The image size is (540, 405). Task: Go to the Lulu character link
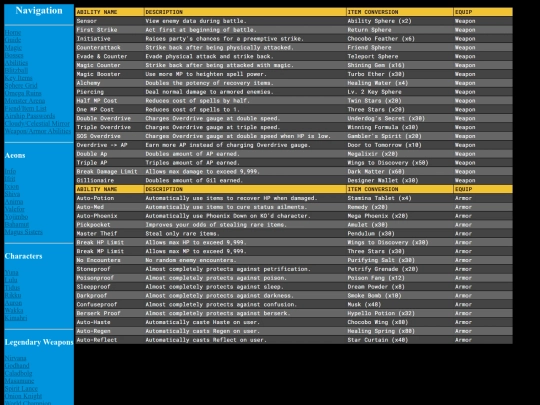click(x=11, y=280)
